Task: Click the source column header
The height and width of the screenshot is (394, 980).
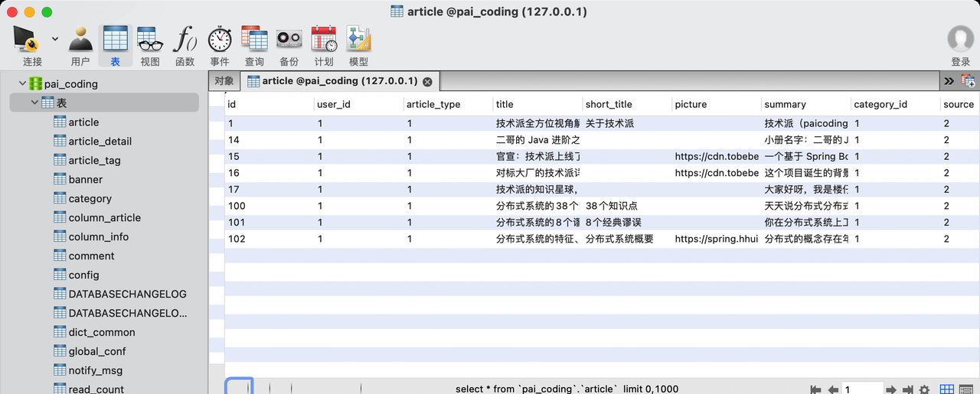Action: (960, 104)
